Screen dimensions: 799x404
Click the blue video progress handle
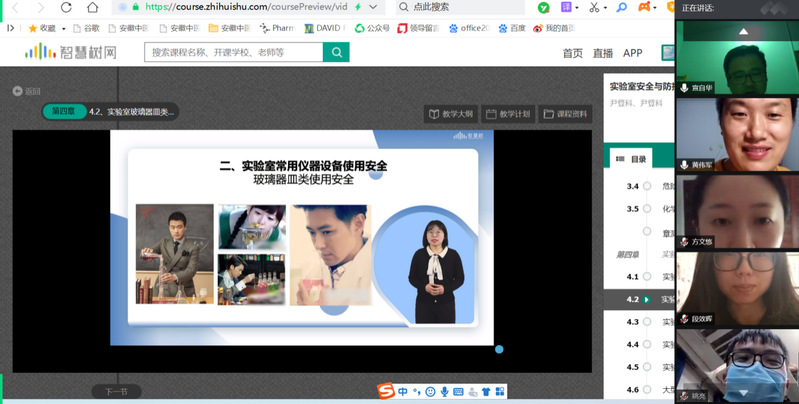pos(499,349)
